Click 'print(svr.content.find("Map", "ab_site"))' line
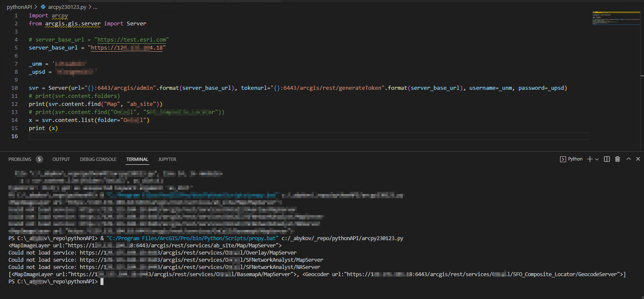This screenshot has height=299, width=644. 96,104
